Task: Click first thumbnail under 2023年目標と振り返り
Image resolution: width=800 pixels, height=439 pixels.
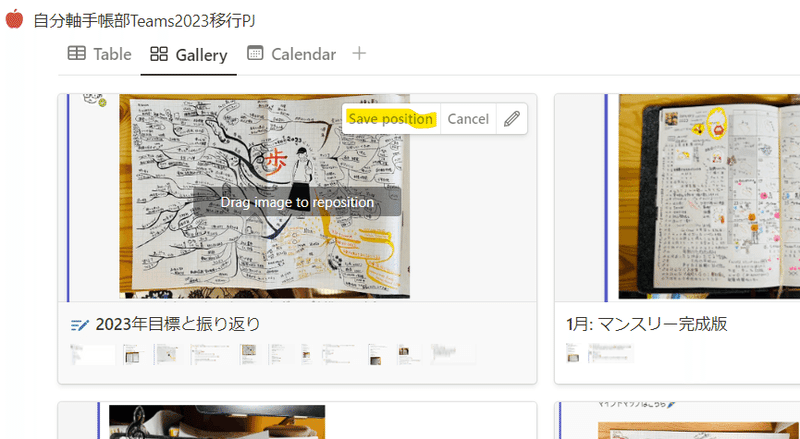Action: 93,354
